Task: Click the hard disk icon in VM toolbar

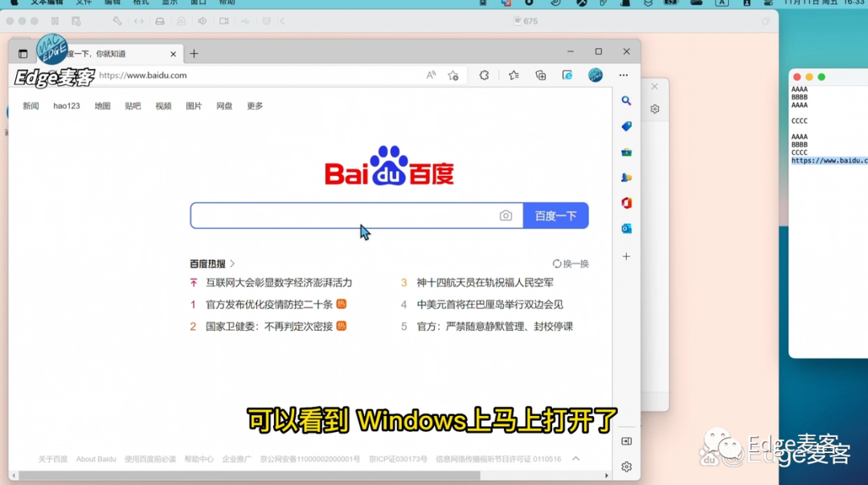Action: coord(159,21)
